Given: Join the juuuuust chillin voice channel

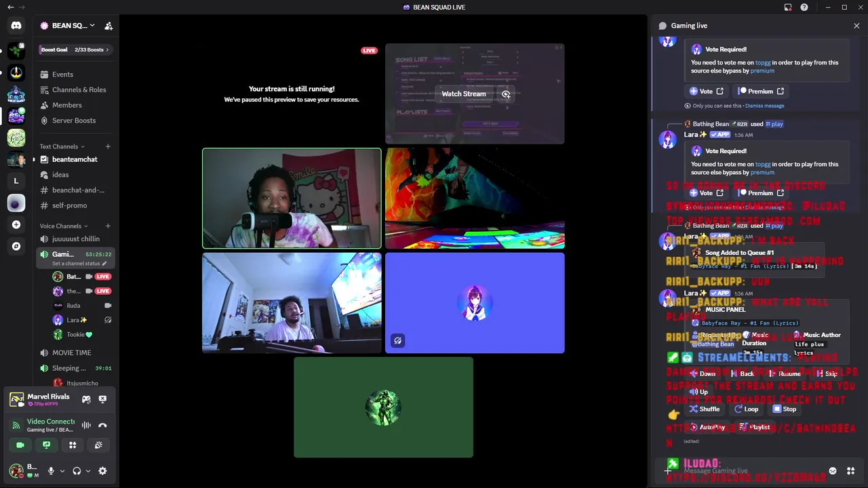Looking at the screenshot, I should 75,239.
